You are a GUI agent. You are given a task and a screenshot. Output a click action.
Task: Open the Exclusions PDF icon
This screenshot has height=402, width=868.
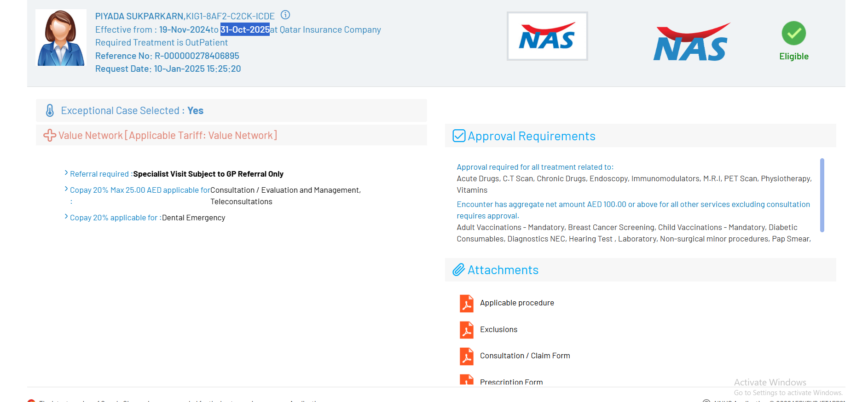pyautogui.click(x=467, y=330)
